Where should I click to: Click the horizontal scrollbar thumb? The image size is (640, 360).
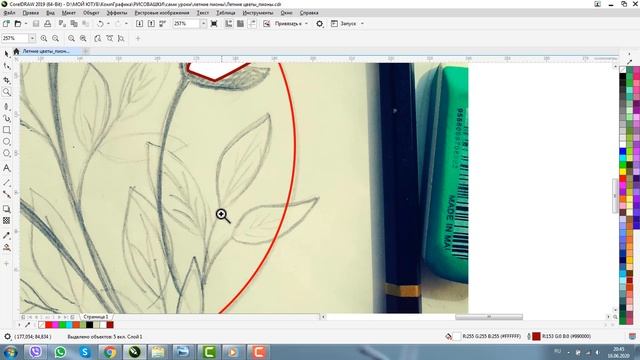pyautogui.click(x=489, y=317)
